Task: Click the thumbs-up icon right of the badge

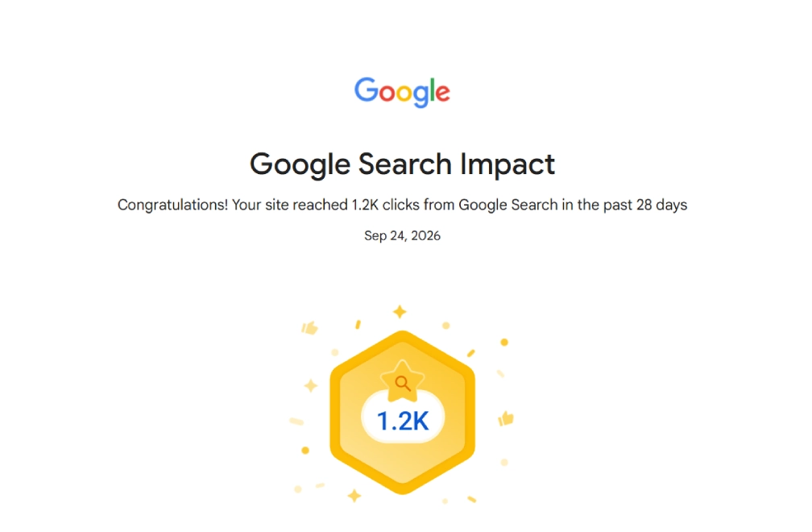Action: pos(506,418)
